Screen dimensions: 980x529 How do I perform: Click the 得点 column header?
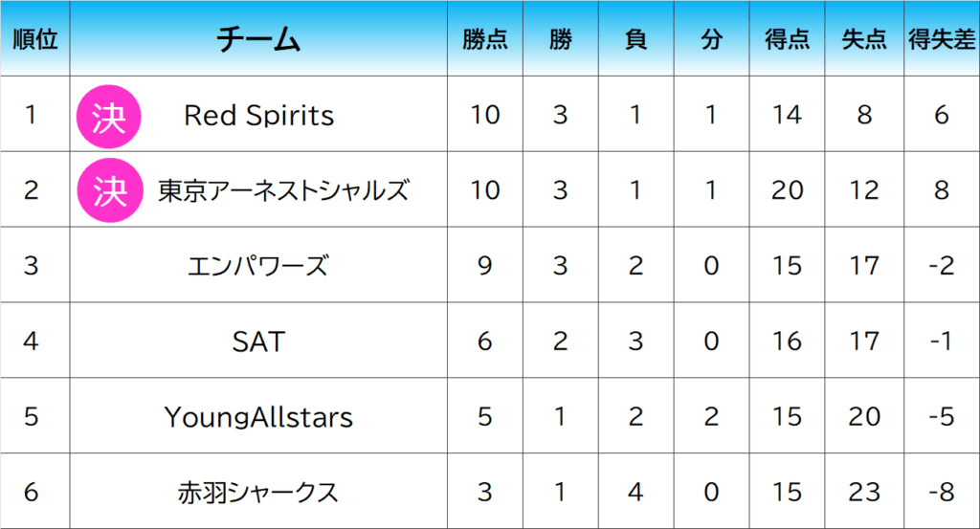pyautogui.click(x=787, y=39)
